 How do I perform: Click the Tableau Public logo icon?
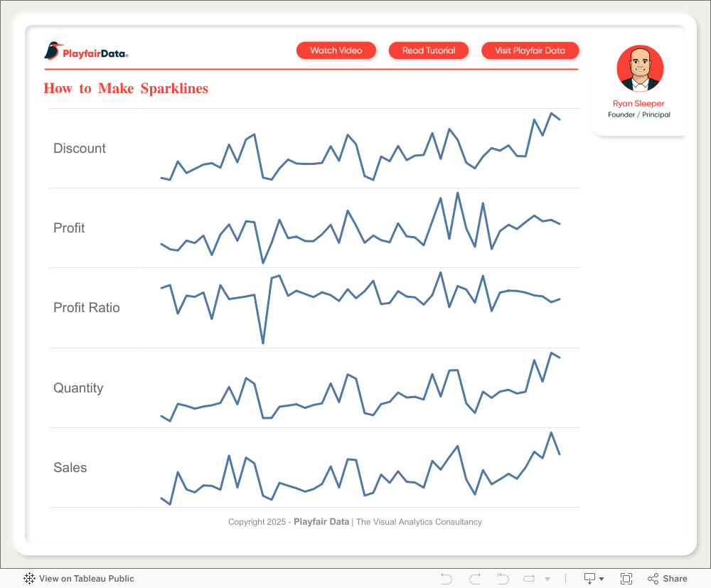(29, 579)
